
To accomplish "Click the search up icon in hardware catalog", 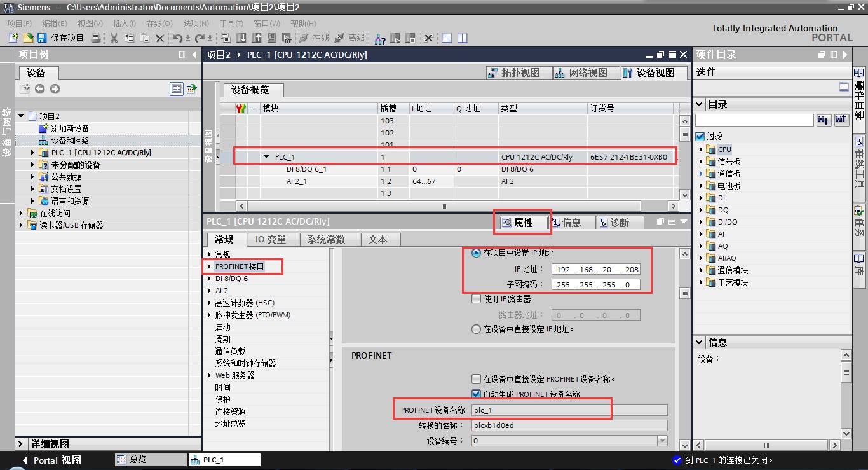I will point(841,120).
